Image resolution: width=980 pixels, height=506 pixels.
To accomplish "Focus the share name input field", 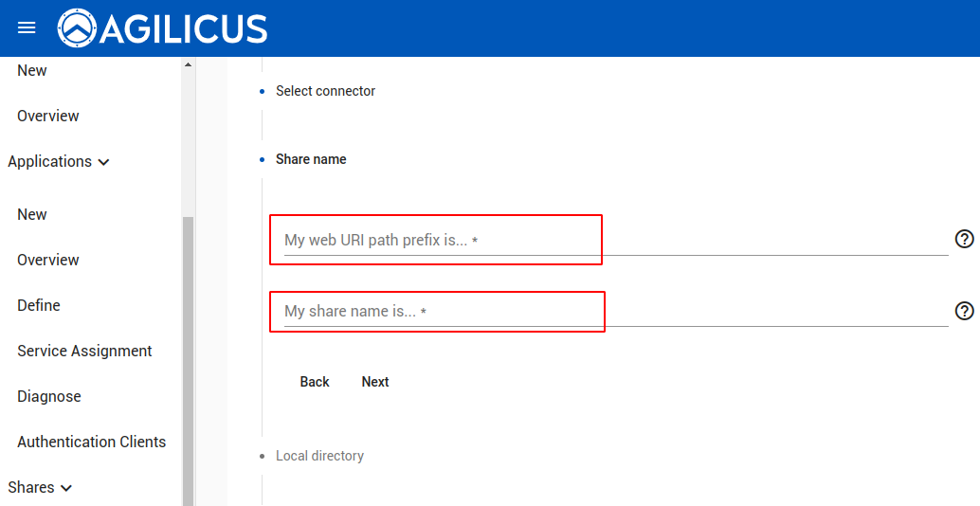I will (607, 312).
